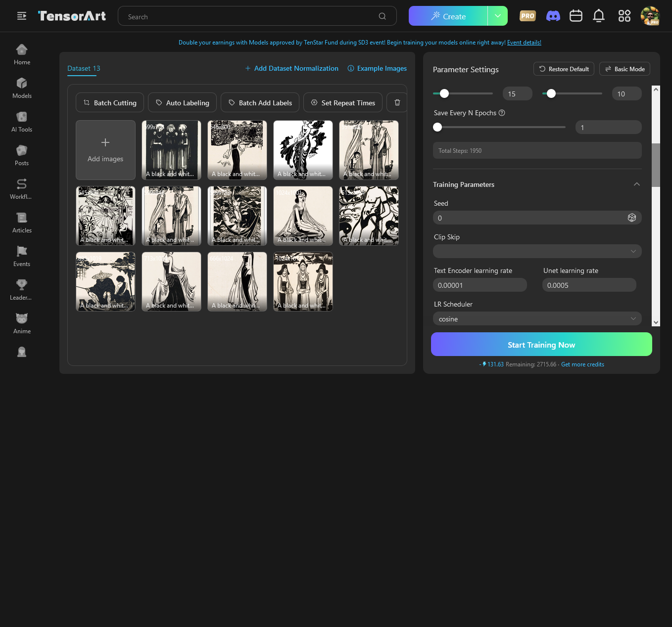The height and width of the screenshot is (627, 672).
Task: Expand the Create button dropdown arrow
Action: [497, 16]
